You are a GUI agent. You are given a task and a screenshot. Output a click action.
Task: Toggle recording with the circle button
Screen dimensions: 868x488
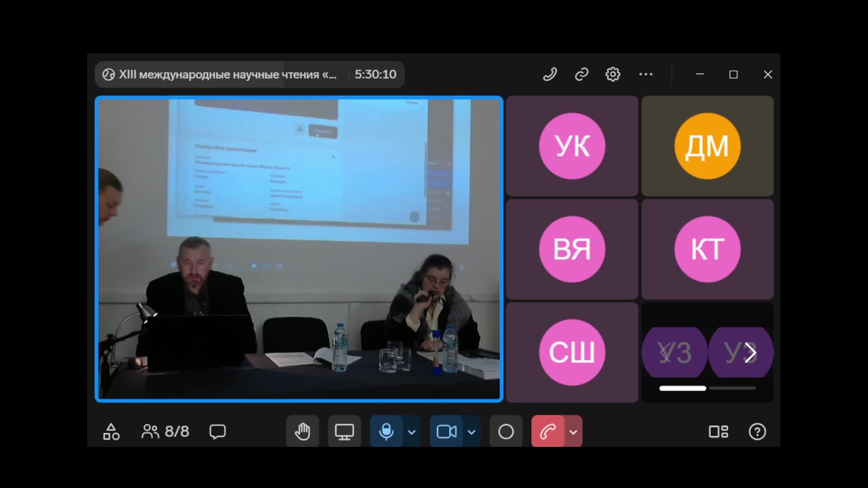506,432
